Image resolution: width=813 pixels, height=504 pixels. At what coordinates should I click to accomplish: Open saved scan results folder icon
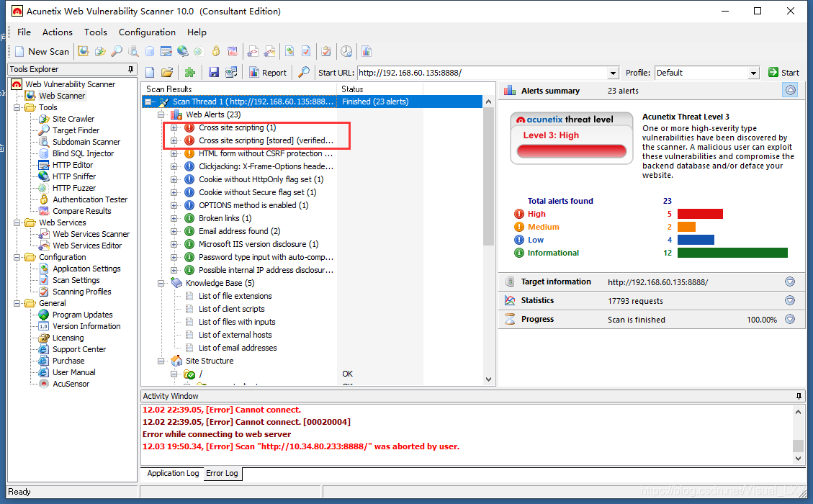pos(167,73)
